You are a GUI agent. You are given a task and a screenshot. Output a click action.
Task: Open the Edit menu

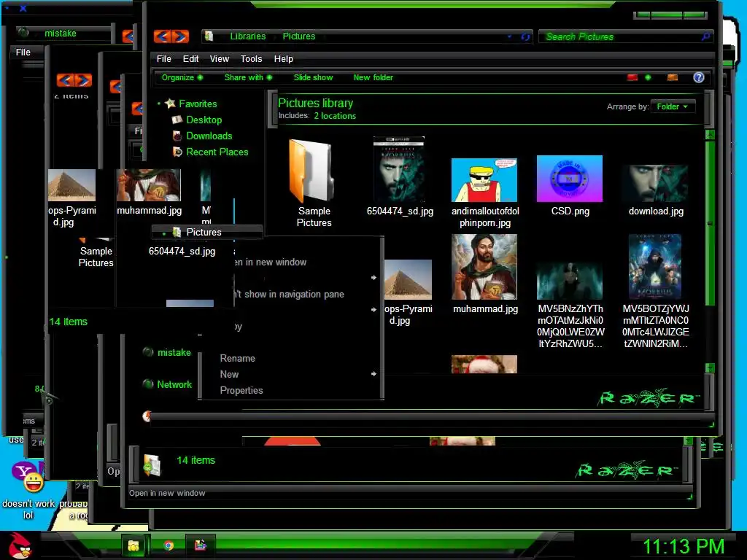(190, 59)
